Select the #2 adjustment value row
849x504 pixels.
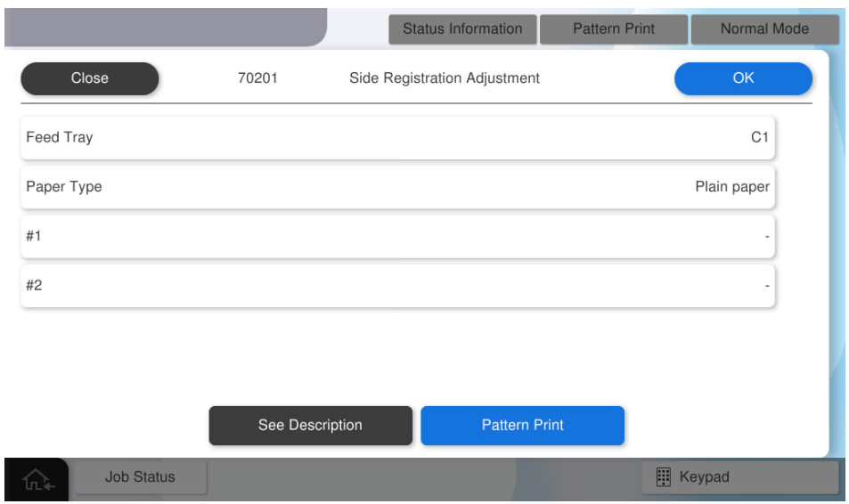coord(397,287)
